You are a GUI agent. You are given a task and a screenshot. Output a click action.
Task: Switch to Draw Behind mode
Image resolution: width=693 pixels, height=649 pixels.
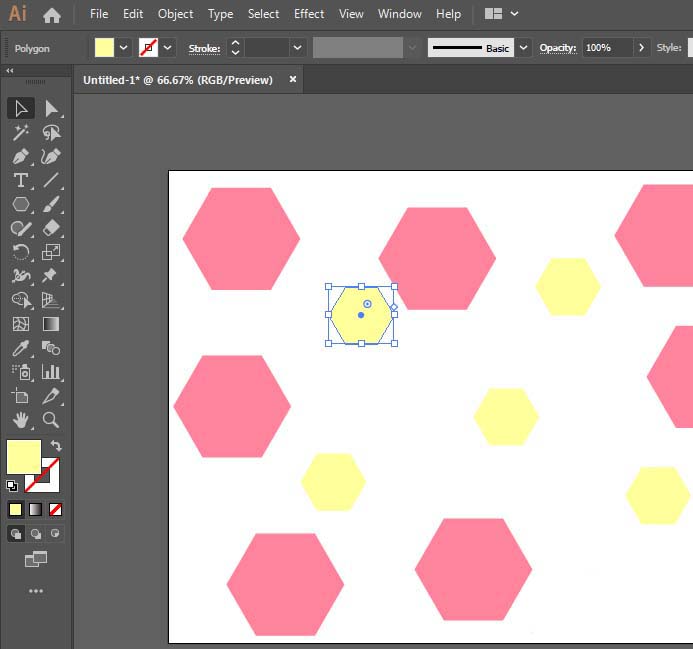coord(36,534)
